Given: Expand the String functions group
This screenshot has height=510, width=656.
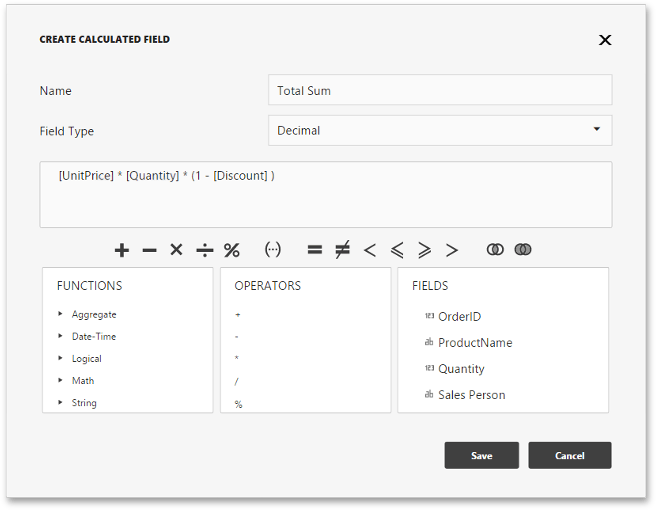Looking at the screenshot, I should [x=60, y=402].
